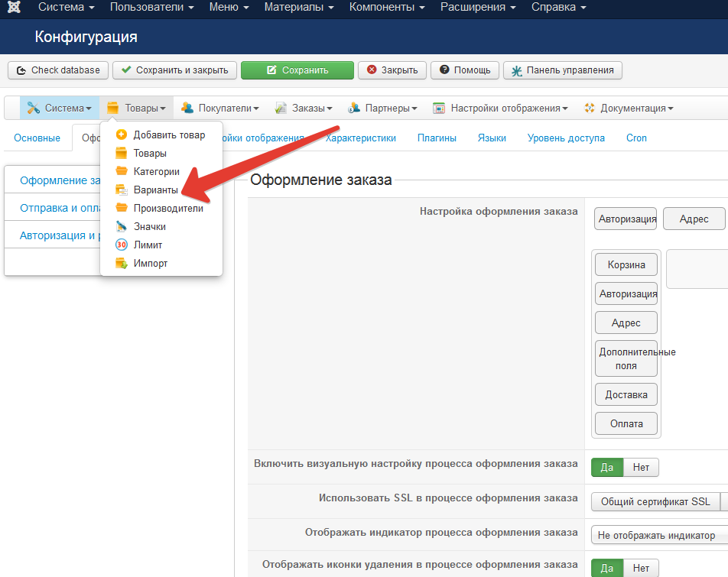The height and width of the screenshot is (577, 728).
Task: Select Да for иконки удаления
Action: coord(607,568)
